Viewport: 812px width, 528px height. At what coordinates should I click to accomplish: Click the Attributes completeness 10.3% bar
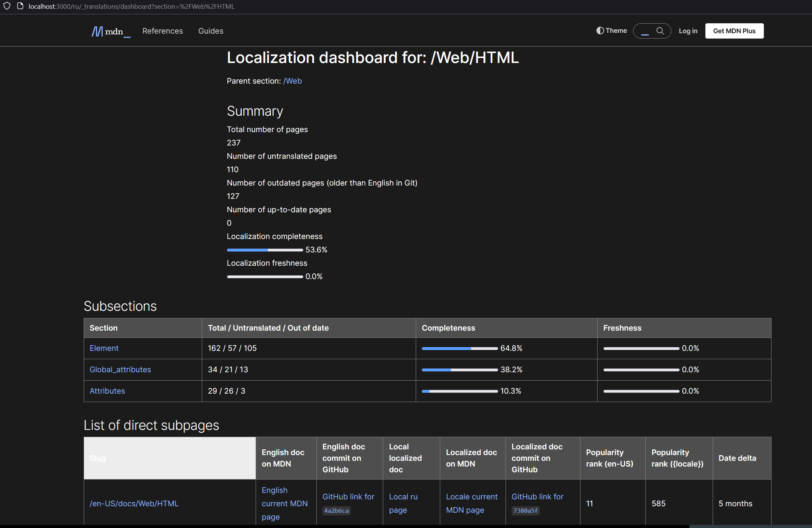[460, 391]
